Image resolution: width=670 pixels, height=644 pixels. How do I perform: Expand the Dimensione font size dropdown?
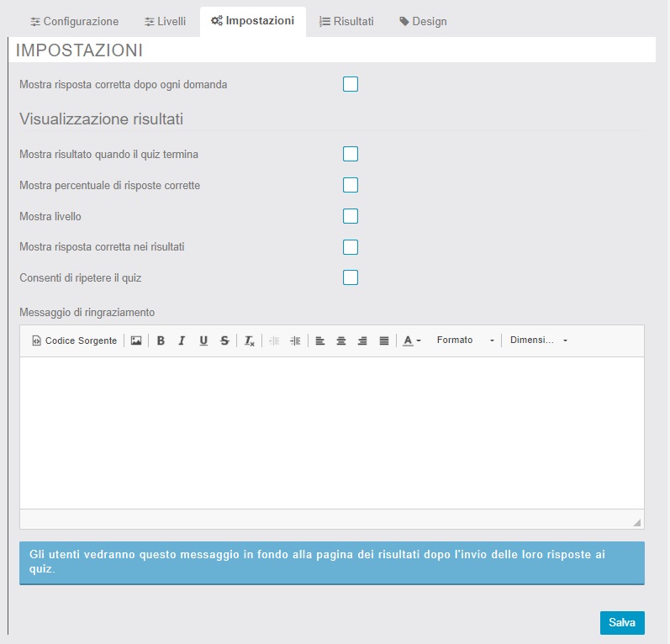click(x=539, y=340)
